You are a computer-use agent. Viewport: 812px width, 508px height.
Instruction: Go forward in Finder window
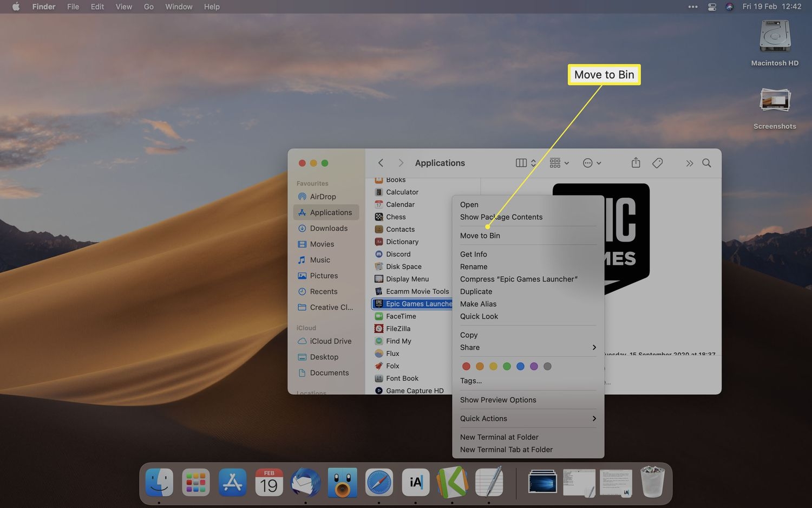click(x=401, y=163)
